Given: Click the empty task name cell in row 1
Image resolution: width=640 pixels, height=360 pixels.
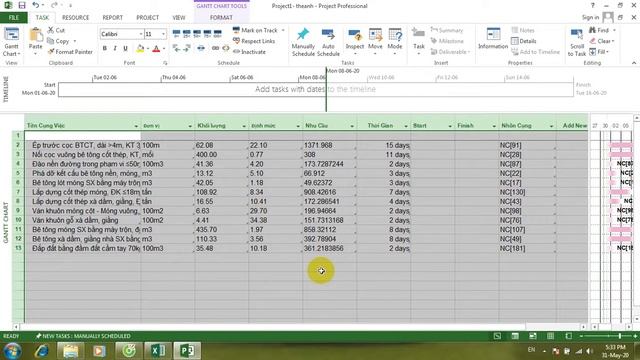Looking at the screenshot, I should click(x=83, y=136).
